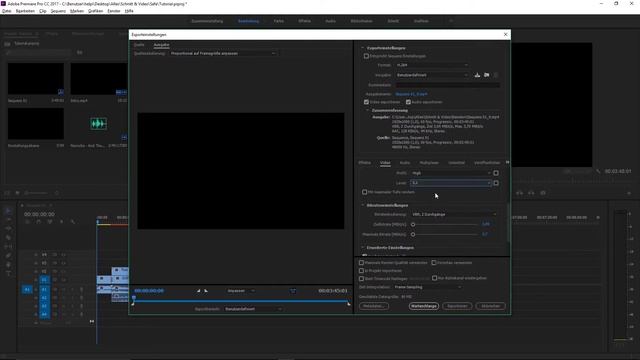Open the Sequenz menu
Viewport: 640px width, 360px height.
(x=58, y=11)
